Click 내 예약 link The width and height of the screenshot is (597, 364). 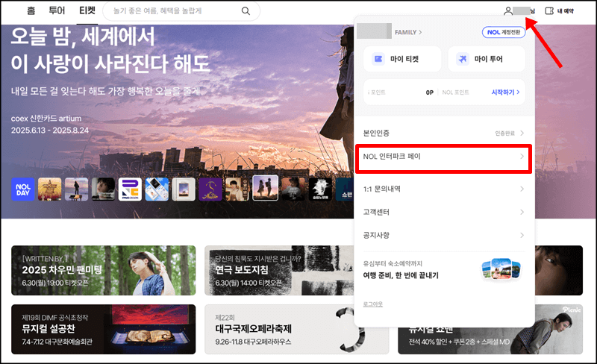pyautogui.click(x=566, y=11)
